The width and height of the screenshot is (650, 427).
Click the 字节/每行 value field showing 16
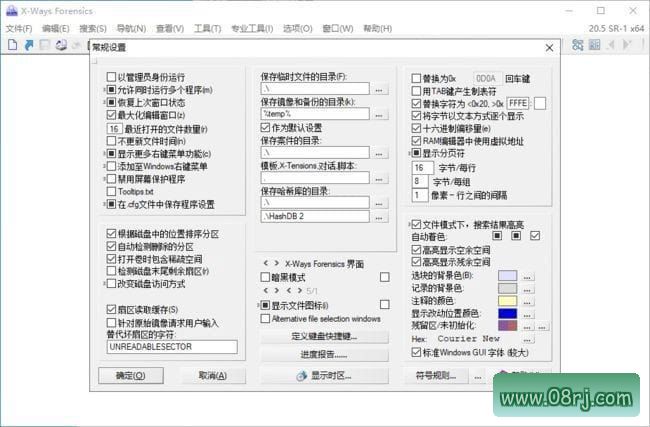click(422, 168)
